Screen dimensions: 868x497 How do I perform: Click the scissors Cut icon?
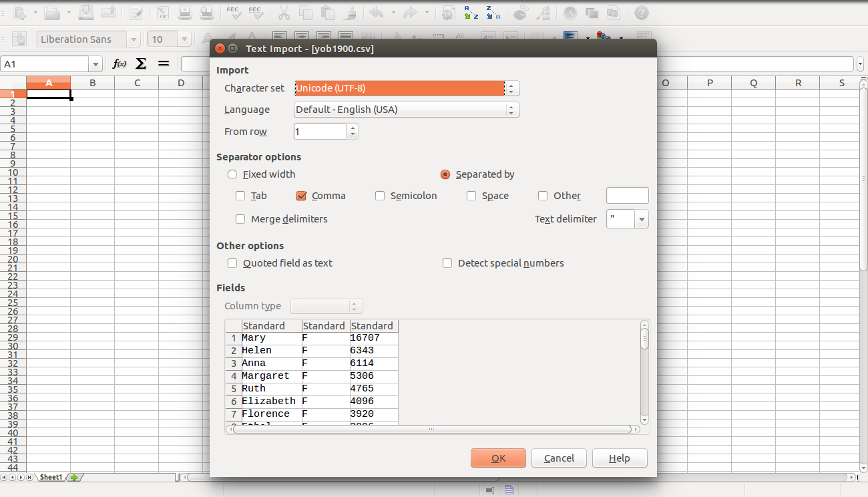[x=284, y=13]
